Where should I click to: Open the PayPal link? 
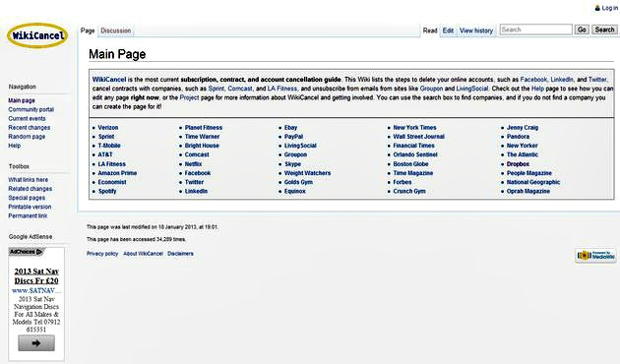pyautogui.click(x=294, y=137)
